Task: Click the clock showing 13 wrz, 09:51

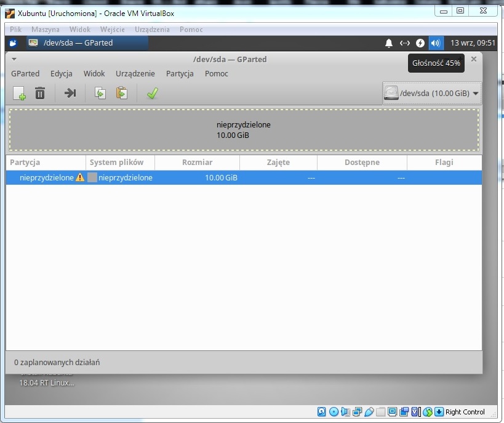Action: click(473, 42)
